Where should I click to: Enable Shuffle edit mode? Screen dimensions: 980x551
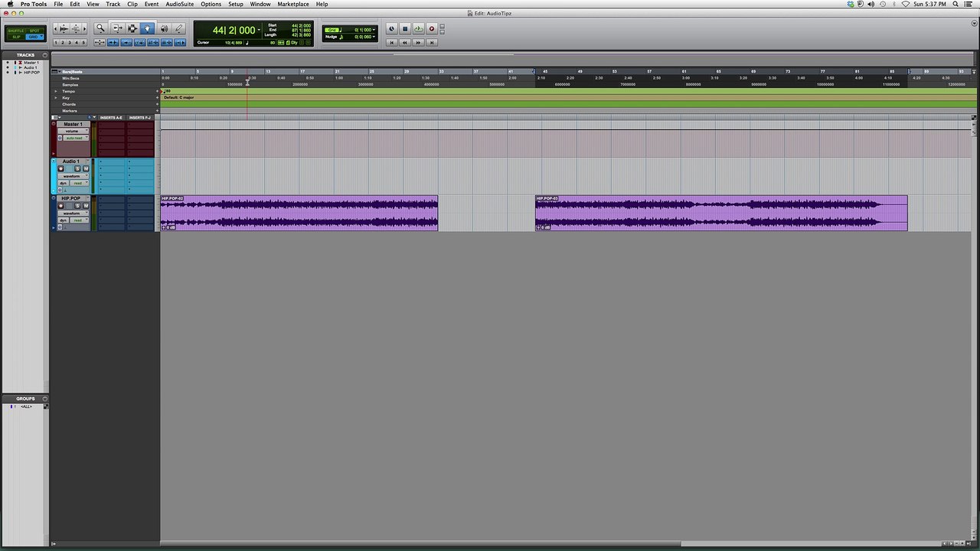coord(16,31)
